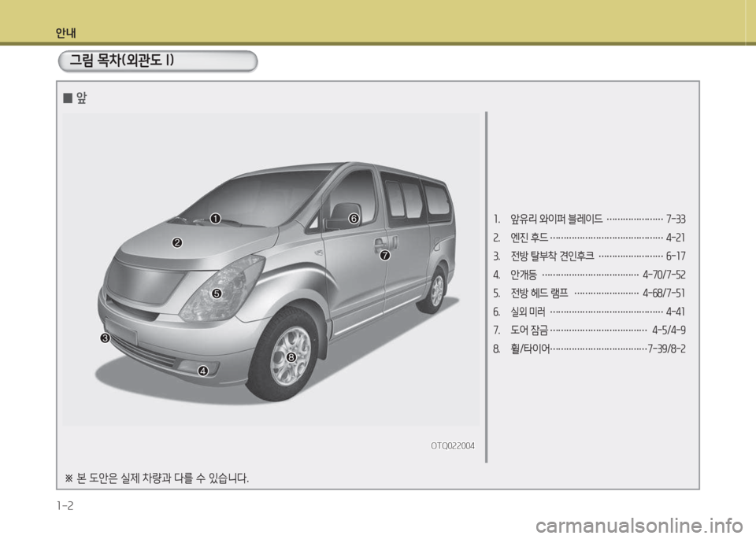Click callout marker 4 on the fog lamp

tap(203, 371)
